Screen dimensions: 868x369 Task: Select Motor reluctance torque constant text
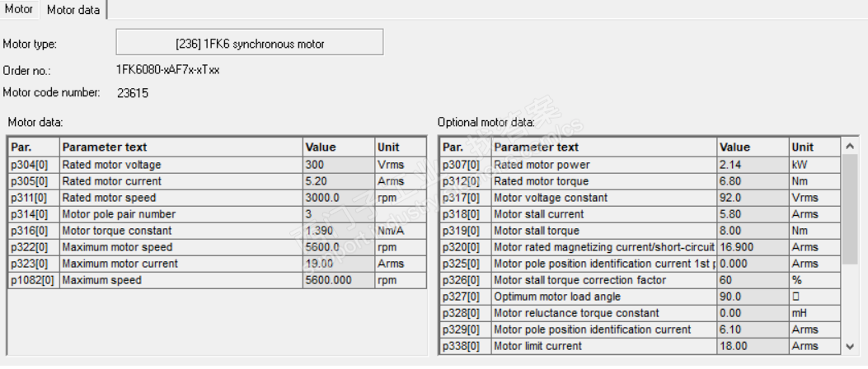click(577, 313)
